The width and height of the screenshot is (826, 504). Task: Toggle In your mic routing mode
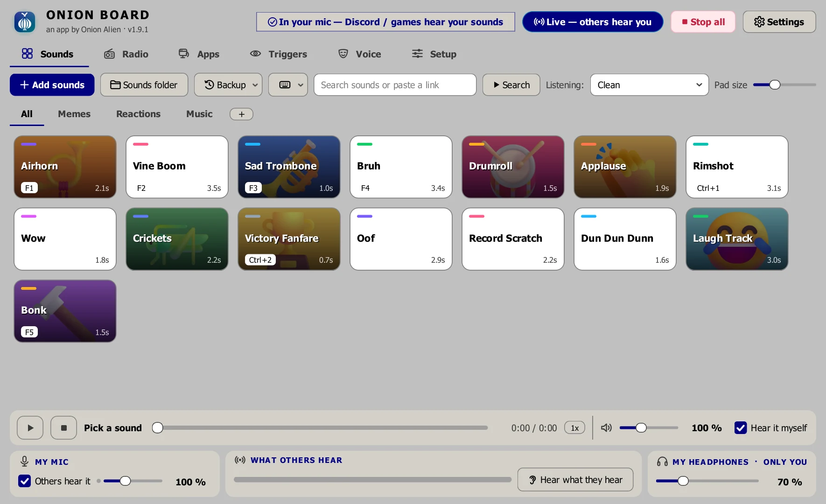pyautogui.click(x=385, y=22)
